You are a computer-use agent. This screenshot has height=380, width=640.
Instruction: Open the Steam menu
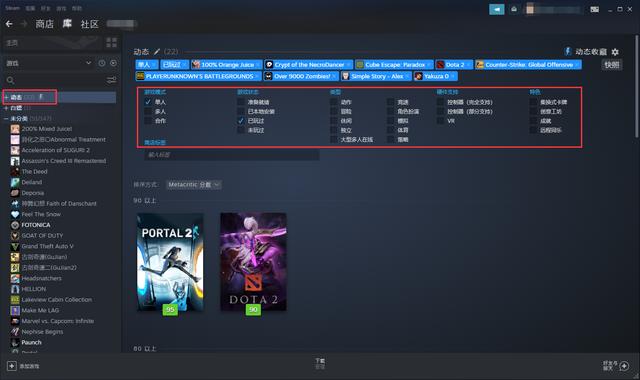click(12, 8)
